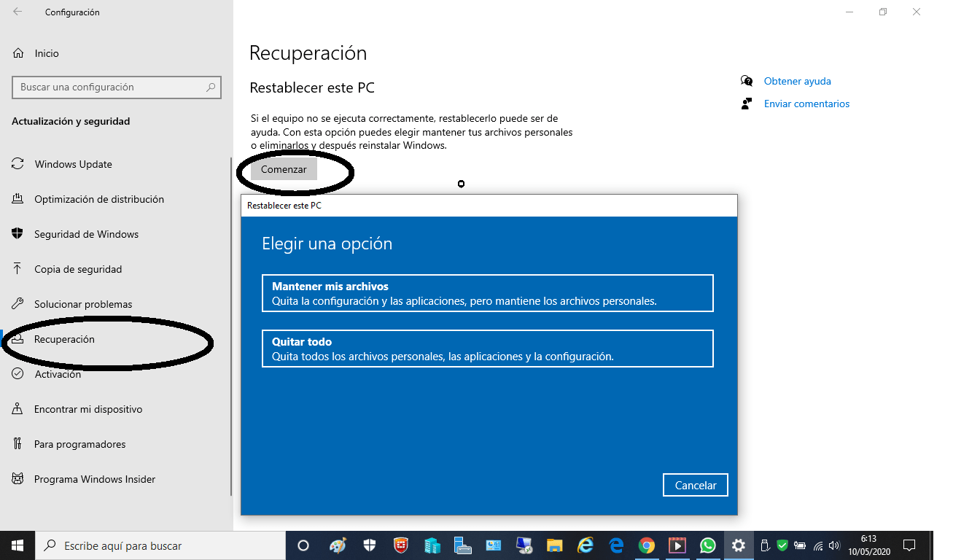This screenshot has width=980, height=560.
Task: Open Google Chrome on taskbar
Action: coord(647,545)
